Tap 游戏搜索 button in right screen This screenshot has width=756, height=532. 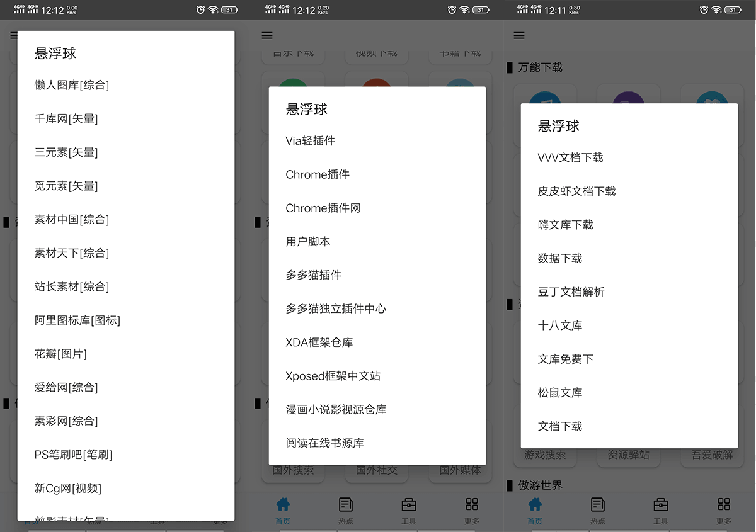(x=545, y=456)
